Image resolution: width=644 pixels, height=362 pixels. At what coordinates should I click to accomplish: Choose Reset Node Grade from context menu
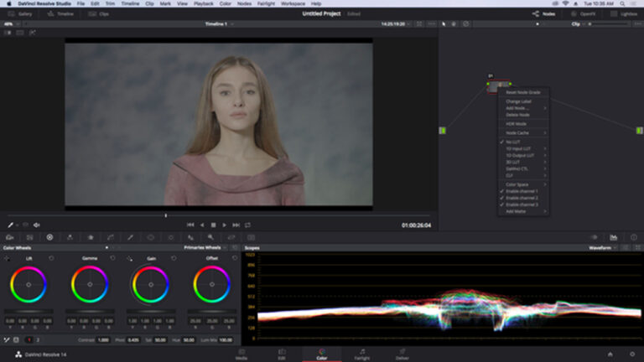tap(523, 92)
